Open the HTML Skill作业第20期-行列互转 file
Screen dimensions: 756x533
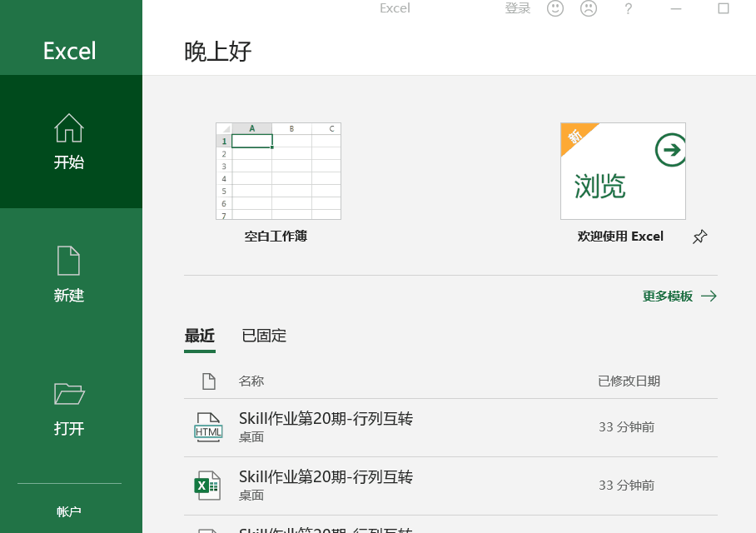click(x=450, y=427)
